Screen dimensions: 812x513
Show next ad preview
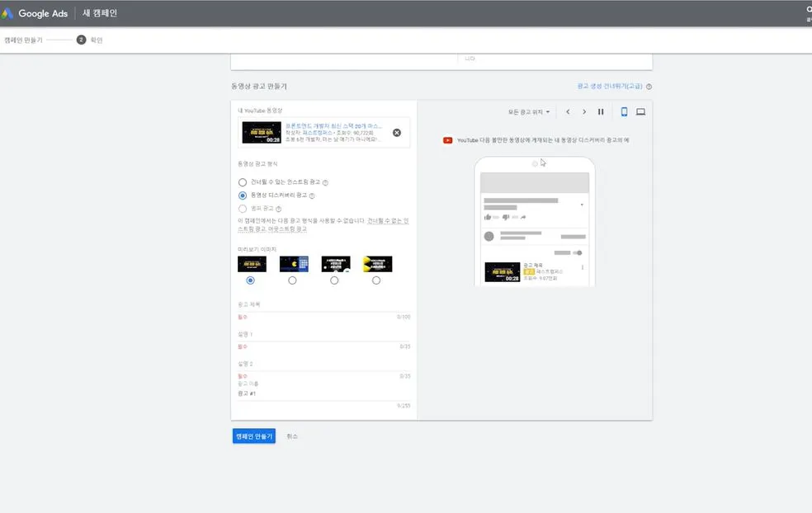coord(584,112)
